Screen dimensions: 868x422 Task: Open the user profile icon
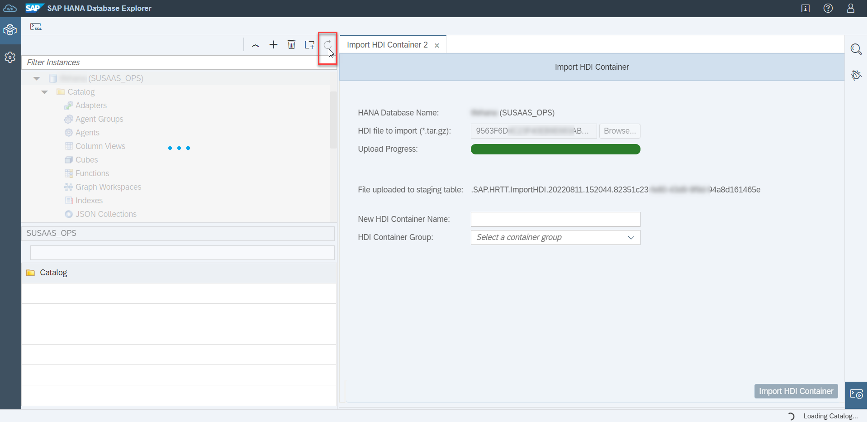851,8
